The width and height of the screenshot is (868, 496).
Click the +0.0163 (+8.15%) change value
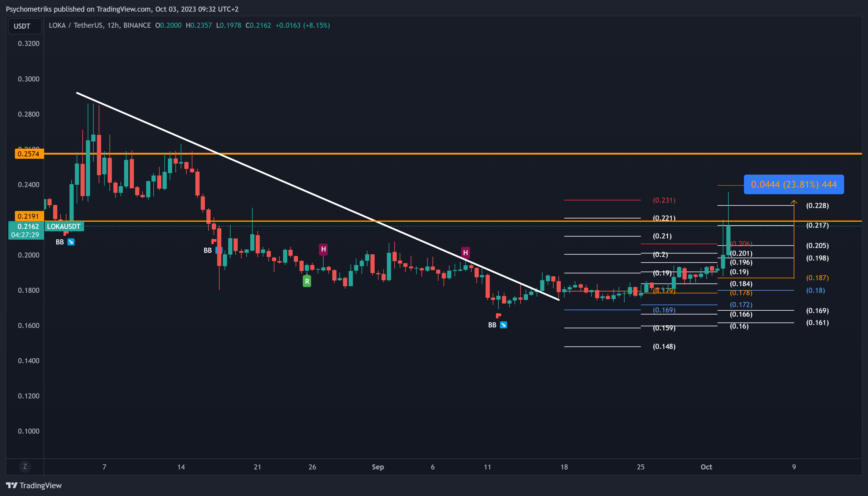pyautogui.click(x=303, y=25)
